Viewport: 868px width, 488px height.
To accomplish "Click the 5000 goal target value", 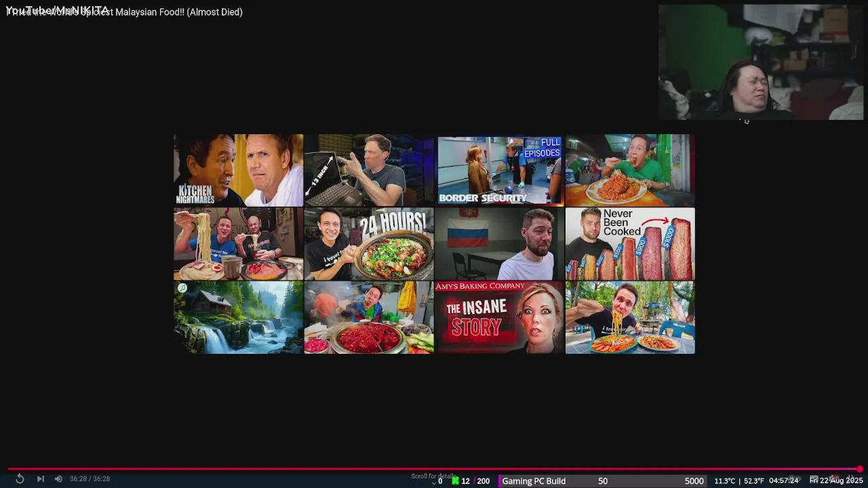I will [694, 481].
